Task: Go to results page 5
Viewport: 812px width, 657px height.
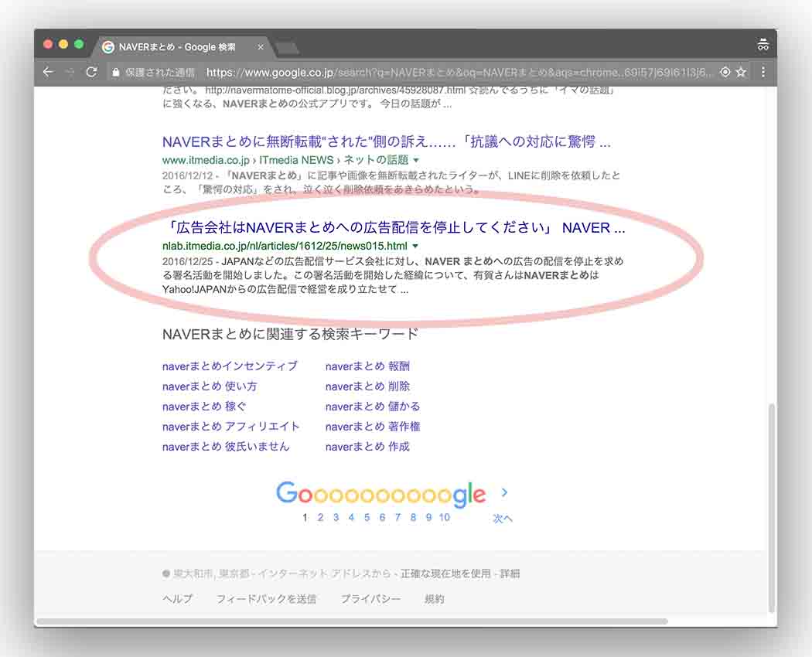Action: (x=367, y=517)
